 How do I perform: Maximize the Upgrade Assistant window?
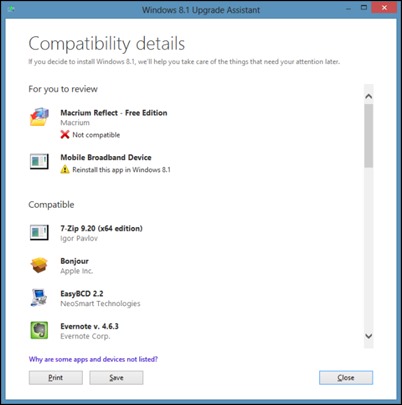pyautogui.click(x=364, y=8)
